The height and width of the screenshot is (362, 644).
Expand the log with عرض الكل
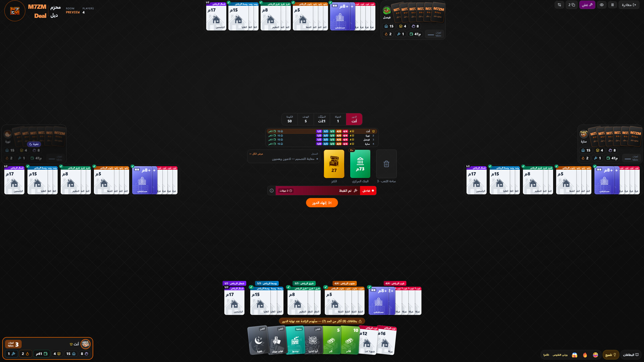(x=257, y=154)
